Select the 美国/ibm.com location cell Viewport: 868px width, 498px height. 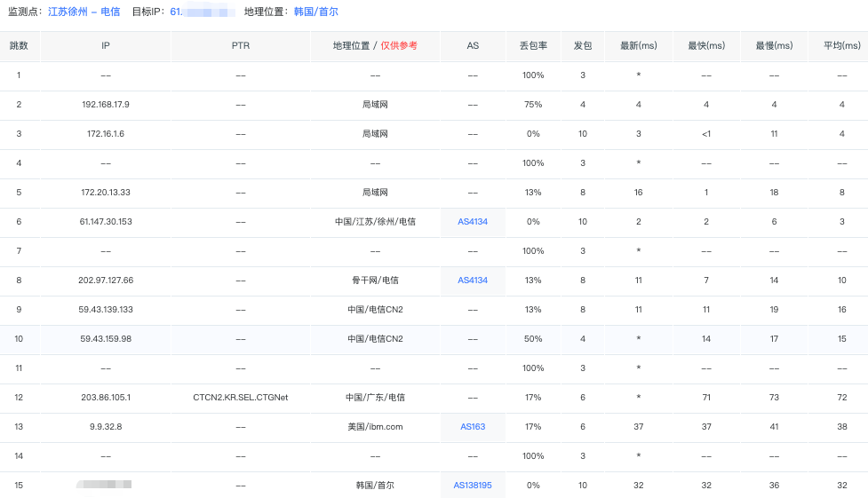coord(375,427)
